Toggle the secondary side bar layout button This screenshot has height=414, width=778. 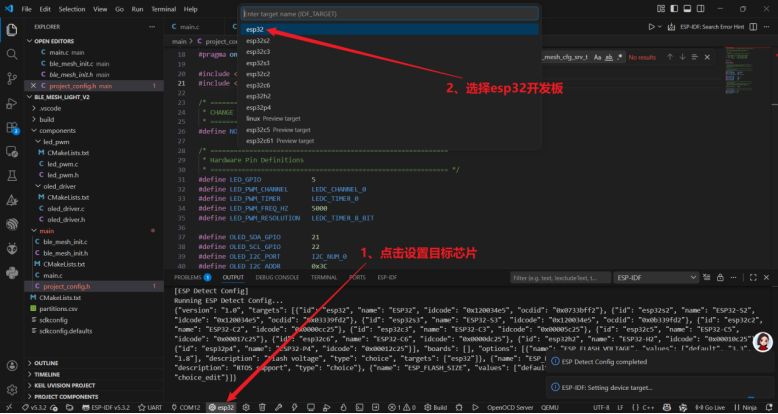(701, 9)
